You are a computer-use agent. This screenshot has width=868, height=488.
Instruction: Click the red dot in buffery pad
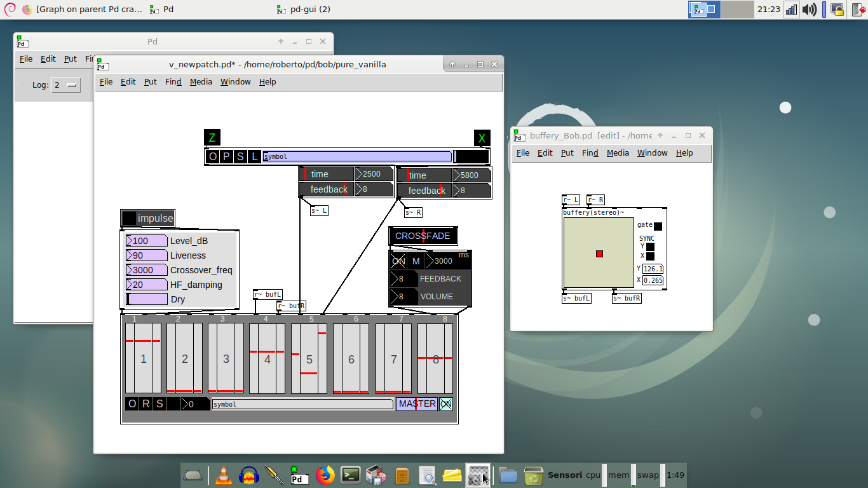pyautogui.click(x=599, y=254)
